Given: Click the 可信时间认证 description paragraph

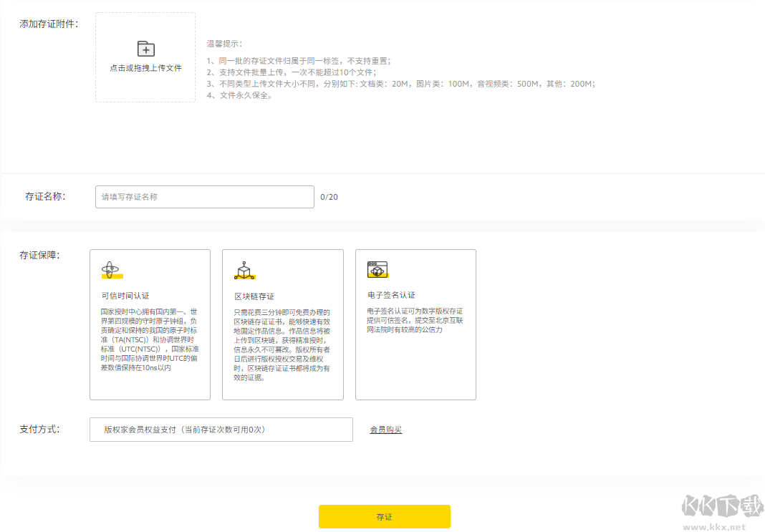Looking at the screenshot, I should tap(150, 339).
